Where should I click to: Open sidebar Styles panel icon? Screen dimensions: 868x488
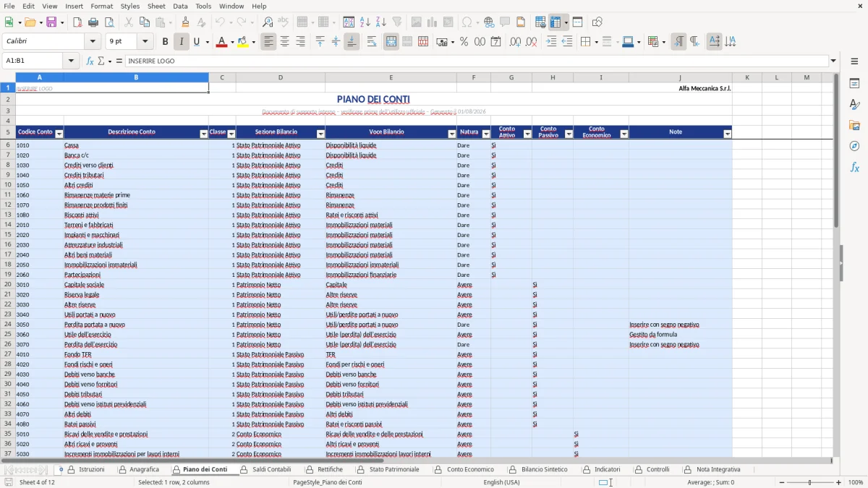coord(854,105)
